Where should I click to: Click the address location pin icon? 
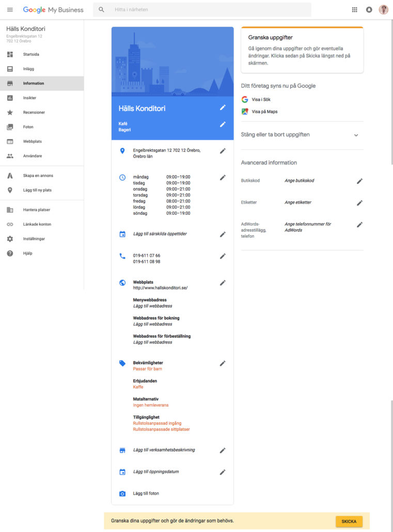[x=122, y=151]
